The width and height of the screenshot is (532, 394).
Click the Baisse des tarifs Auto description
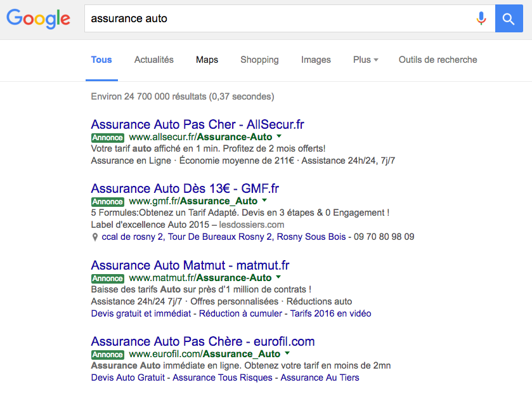[201, 289]
